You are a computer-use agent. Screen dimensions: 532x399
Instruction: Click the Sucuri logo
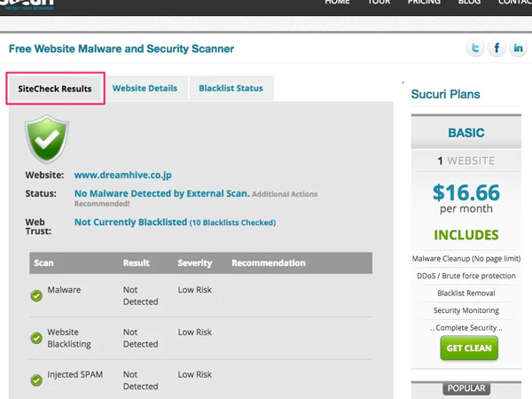pyautogui.click(x=27, y=4)
